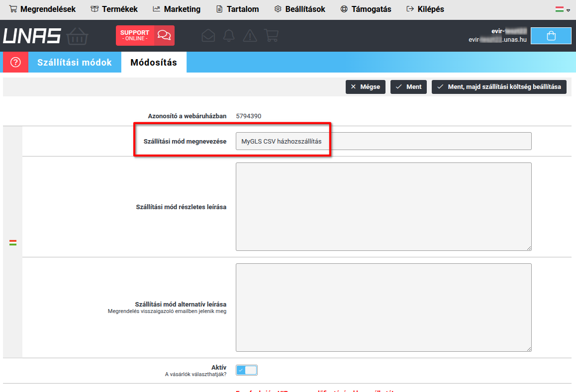The image size is (576, 392).
Task: Open the Support Online chat
Action: click(x=145, y=35)
